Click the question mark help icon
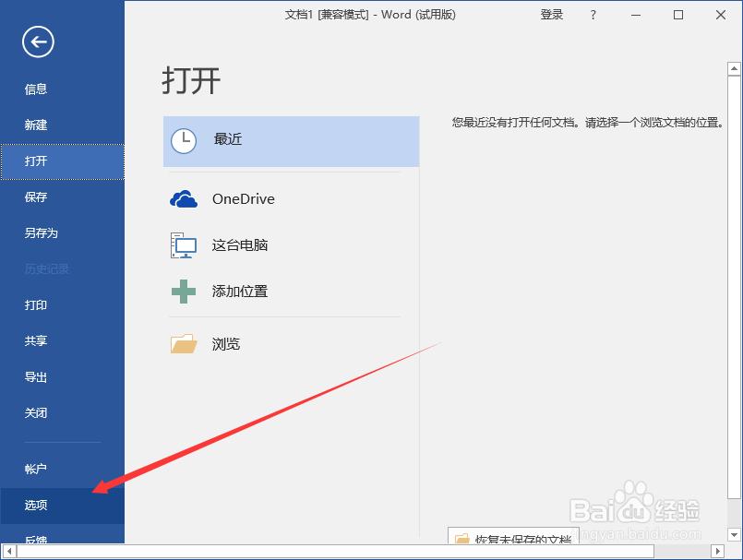The width and height of the screenshot is (743, 560). coord(593,15)
